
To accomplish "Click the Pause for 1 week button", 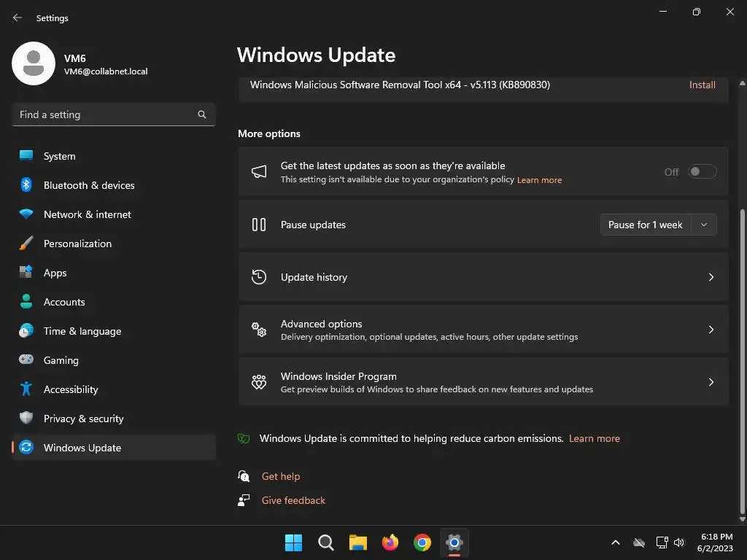I will [x=646, y=225].
